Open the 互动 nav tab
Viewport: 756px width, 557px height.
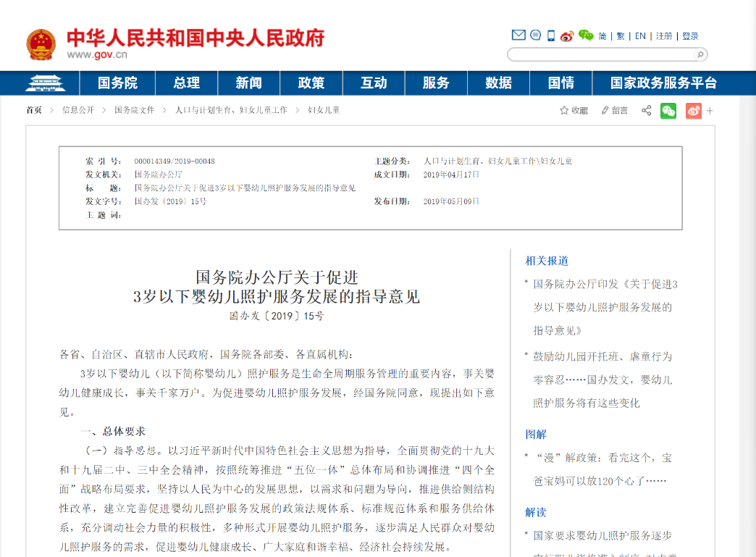[374, 83]
